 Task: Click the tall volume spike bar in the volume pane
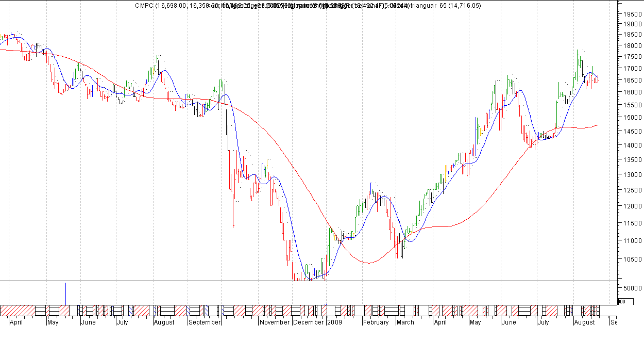65,294
